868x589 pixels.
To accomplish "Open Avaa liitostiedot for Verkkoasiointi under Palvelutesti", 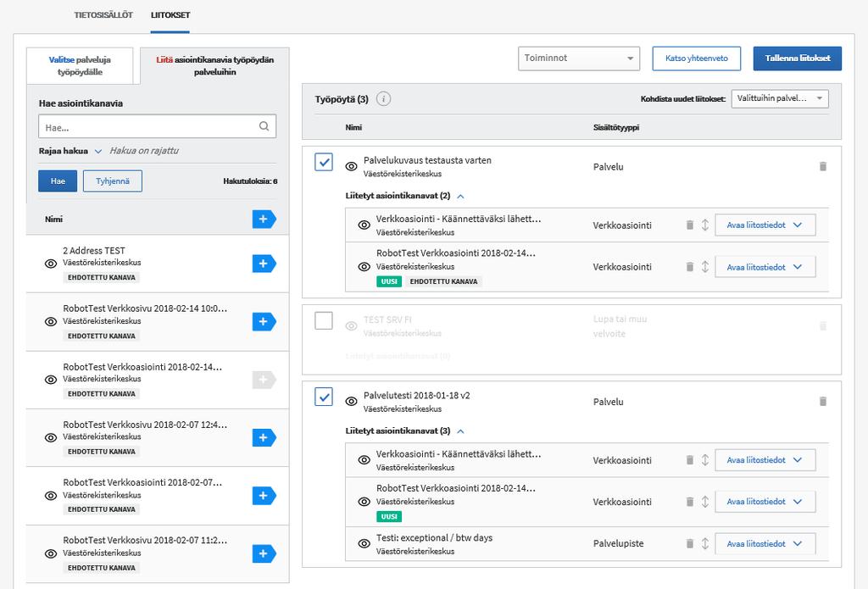I will (x=765, y=460).
